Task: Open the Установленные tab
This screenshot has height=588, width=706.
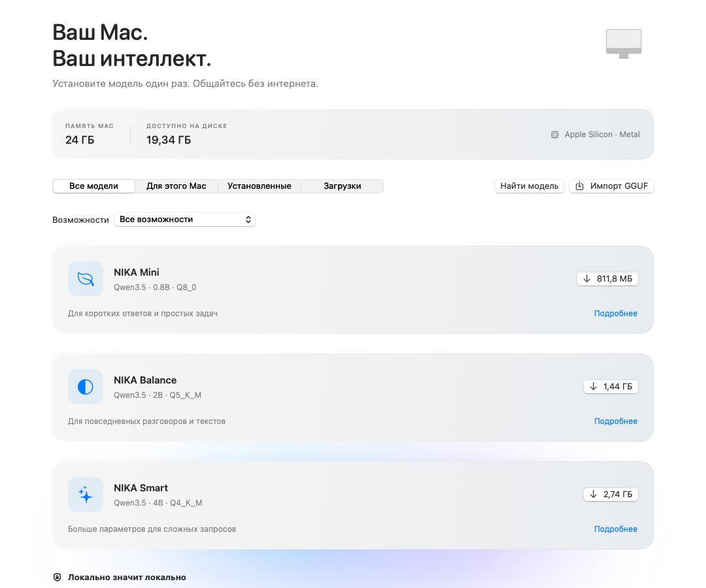Action: coord(260,186)
